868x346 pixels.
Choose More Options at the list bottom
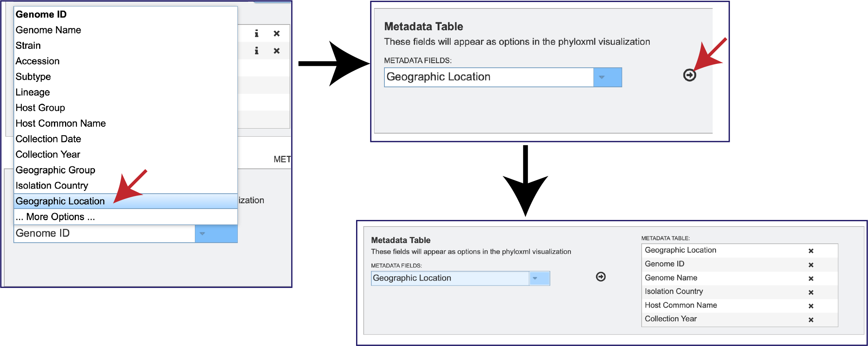click(x=55, y=216)
